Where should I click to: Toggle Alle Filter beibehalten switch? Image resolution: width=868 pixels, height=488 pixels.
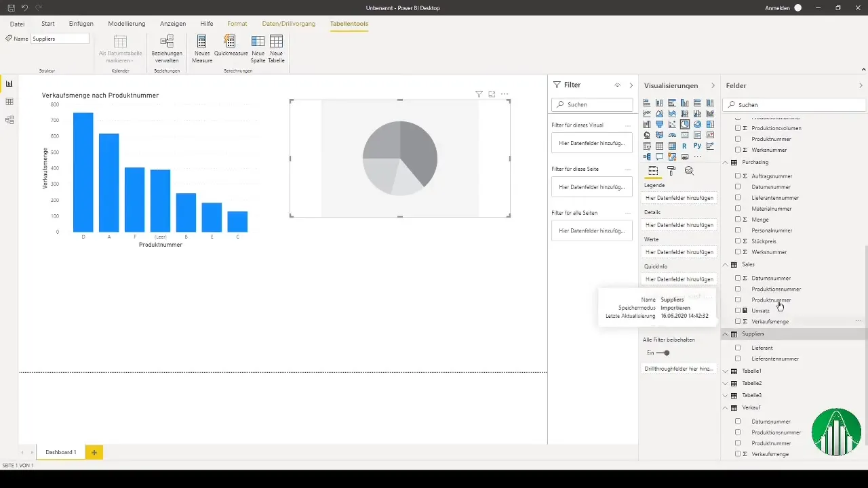[x=663, y=353]
